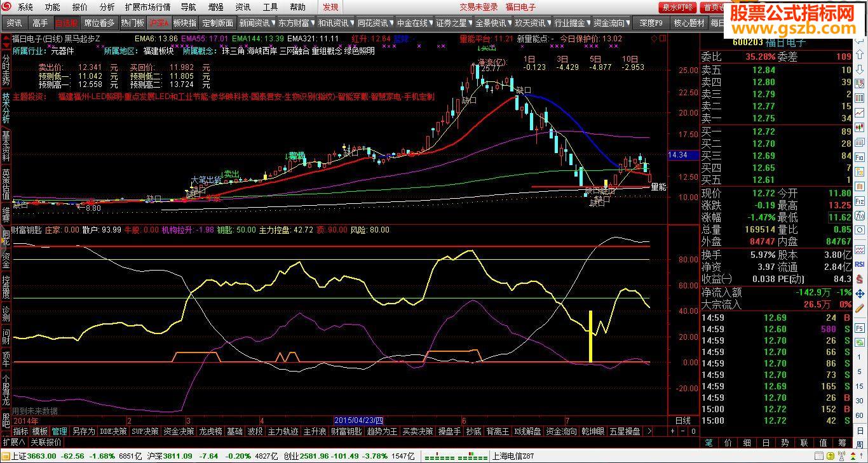
Task: Click the up arrow icon in right strip
Action: click(859, 55)
